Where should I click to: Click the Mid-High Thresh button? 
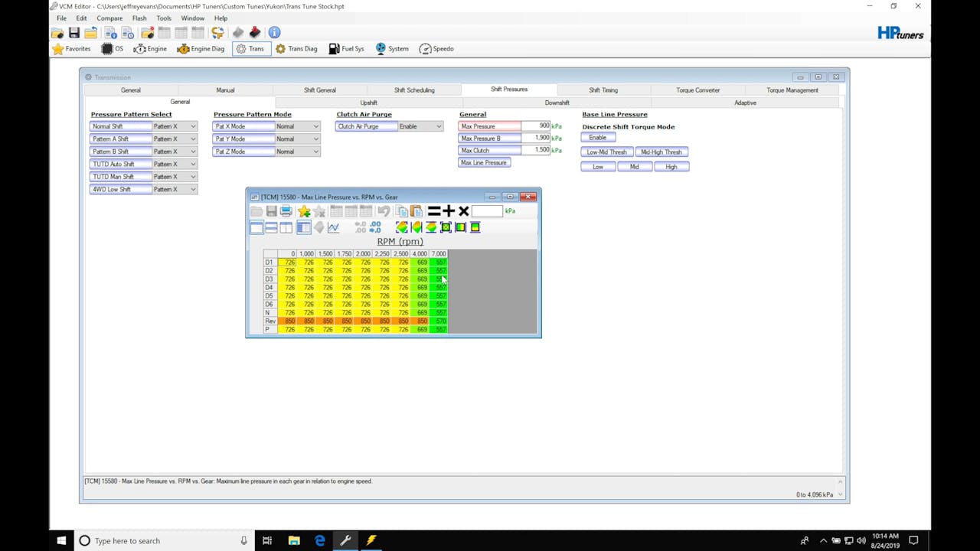(x=661, y=152)
